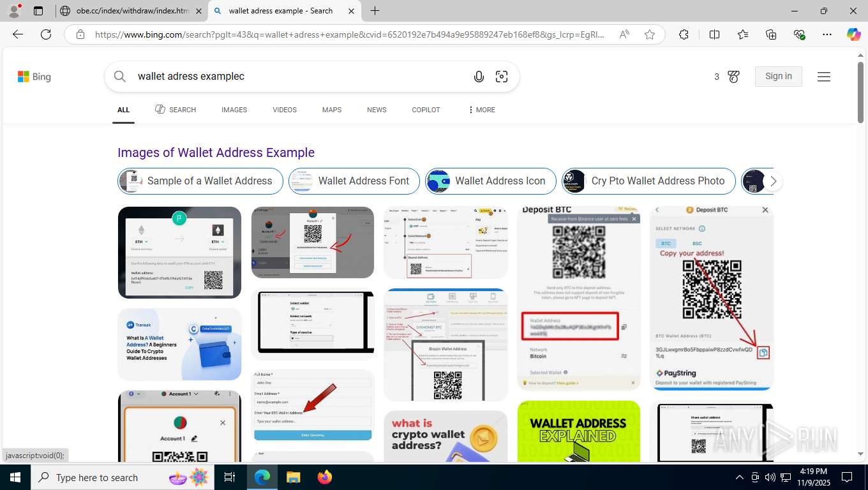Open File Explorer from taskbar

pyautogui.click(x=293, y=477)
